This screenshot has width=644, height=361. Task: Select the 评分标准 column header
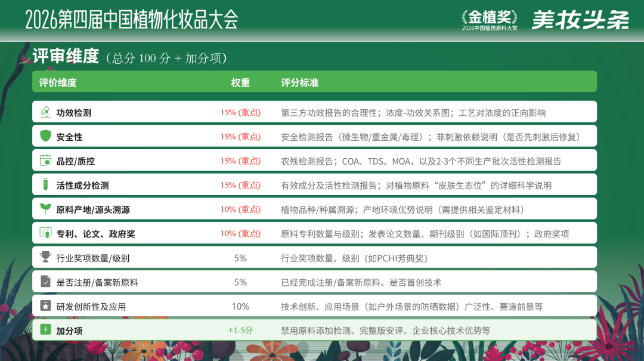[x=300, y=83]
